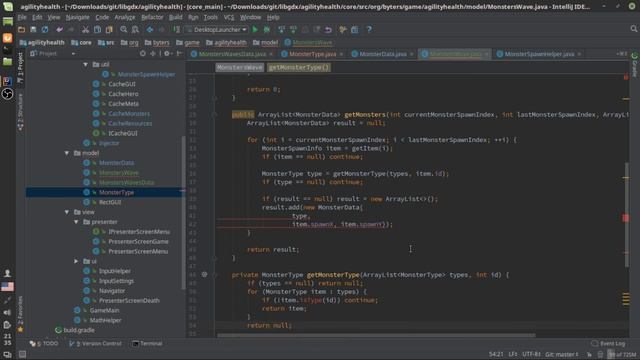Switch to MonstersWavesData.java tab

pyautogui.click(x=232, y=54)
